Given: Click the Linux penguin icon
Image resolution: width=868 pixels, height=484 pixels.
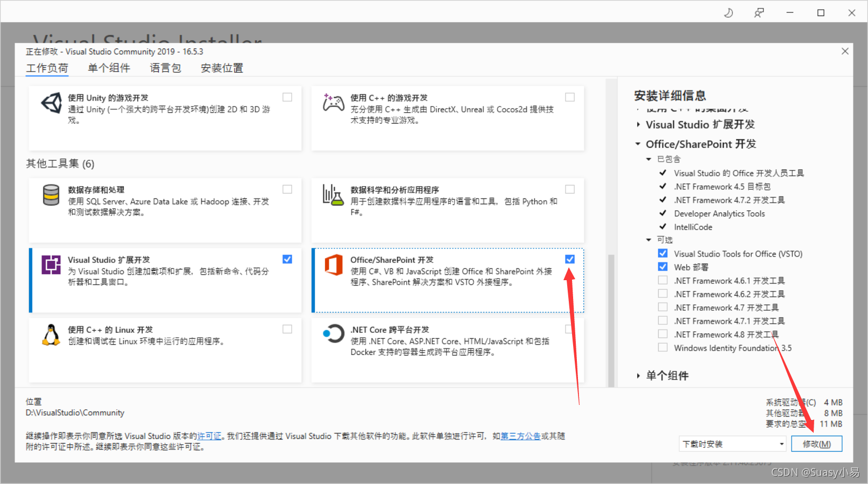Looking at the screenshot, I should click(51, 334).
